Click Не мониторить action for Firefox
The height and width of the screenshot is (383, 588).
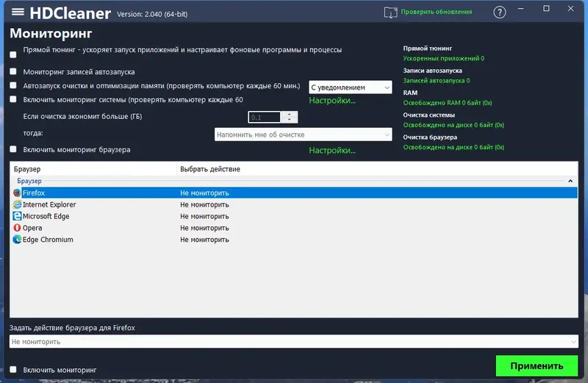[204, 193]
